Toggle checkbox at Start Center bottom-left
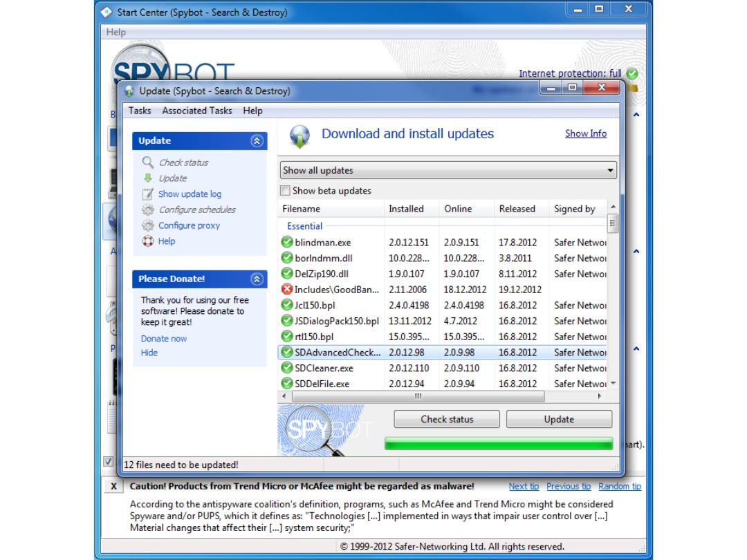Image resolution: width=747 pixels, height=560 pixels. click(x=108, y=461)
